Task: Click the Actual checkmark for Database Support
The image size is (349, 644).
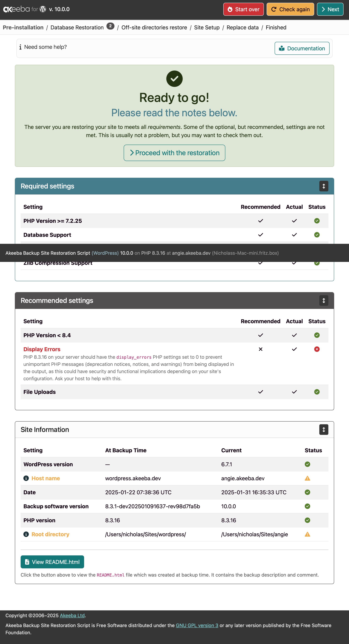Action: click(x=294, y=235)
